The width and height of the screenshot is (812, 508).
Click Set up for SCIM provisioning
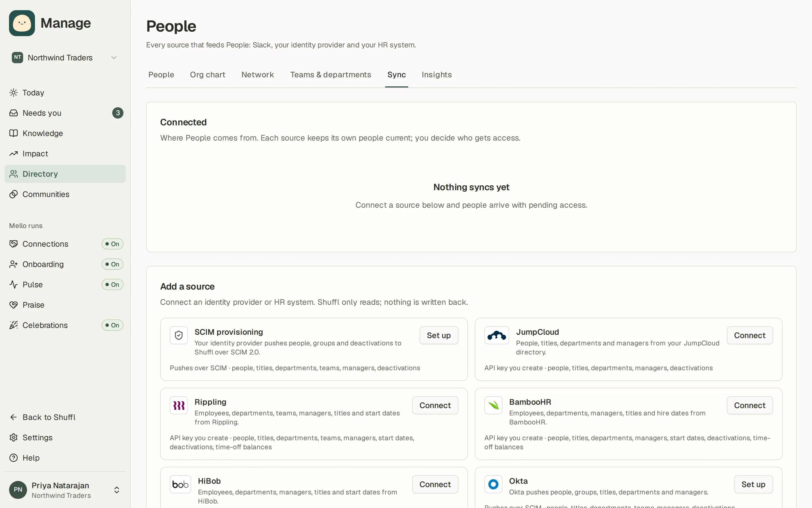pyautogui.click(x=439, y=335)
